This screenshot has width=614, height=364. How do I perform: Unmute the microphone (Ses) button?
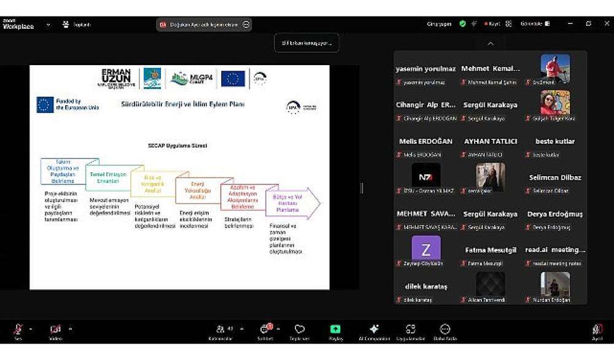pos(18,330)
